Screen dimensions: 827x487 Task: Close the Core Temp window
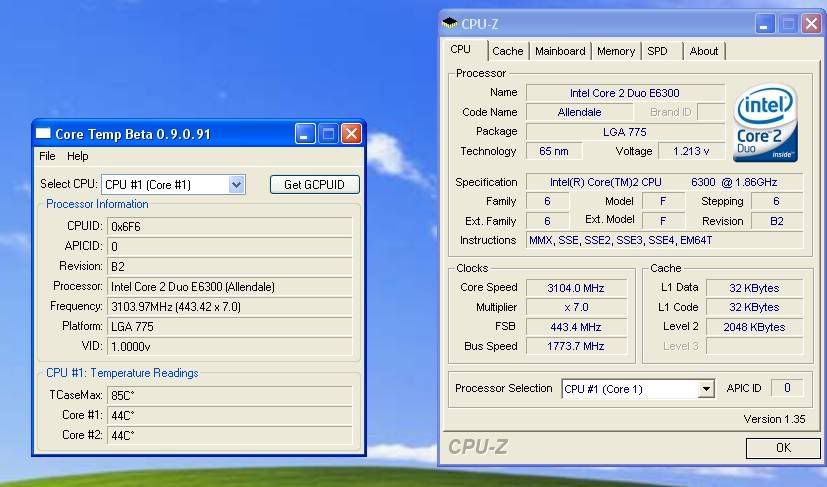[351, 134]
